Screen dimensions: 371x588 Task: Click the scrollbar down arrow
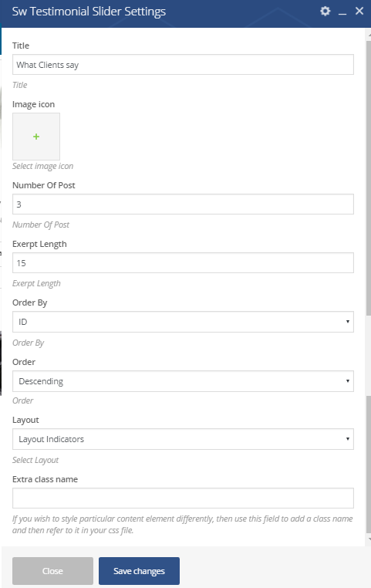tap(369, 539)
